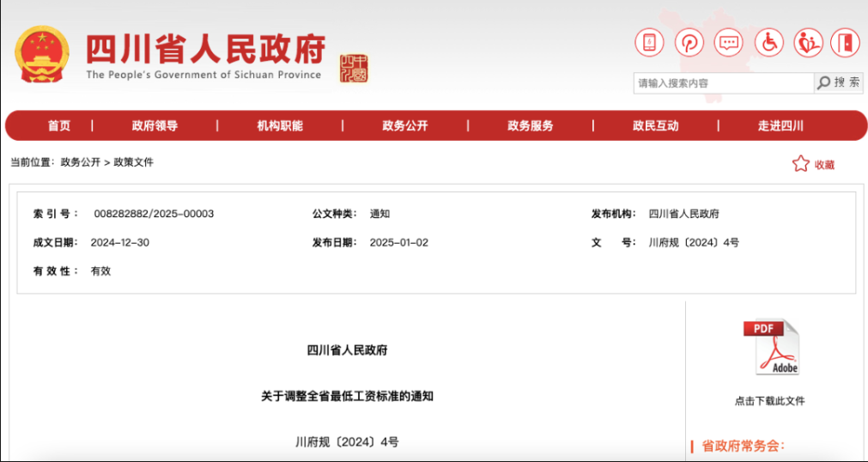
Task: Click the index number 008282882/2025-00003
Action: tap(154, 214)
